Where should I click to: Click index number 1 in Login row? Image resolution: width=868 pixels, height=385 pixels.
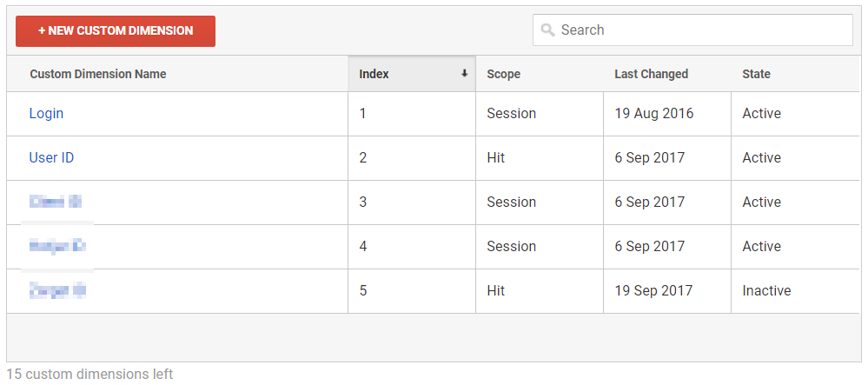[363, 114]
